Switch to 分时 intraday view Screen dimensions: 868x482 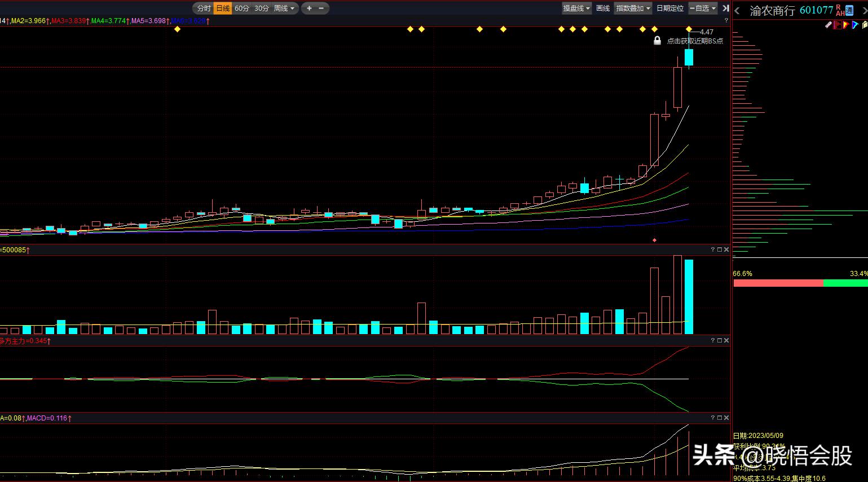pos(204,8)
